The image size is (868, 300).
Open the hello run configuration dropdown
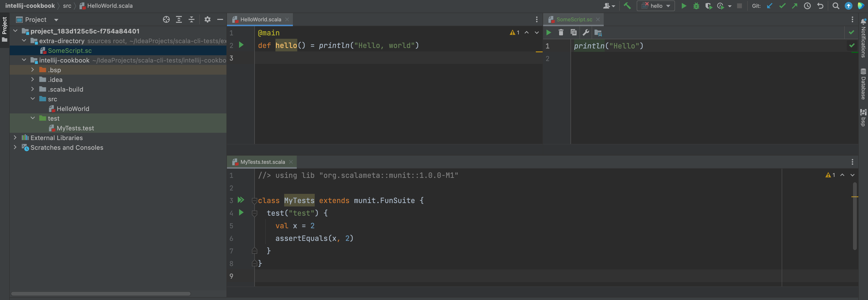click(x=655, y=6)
